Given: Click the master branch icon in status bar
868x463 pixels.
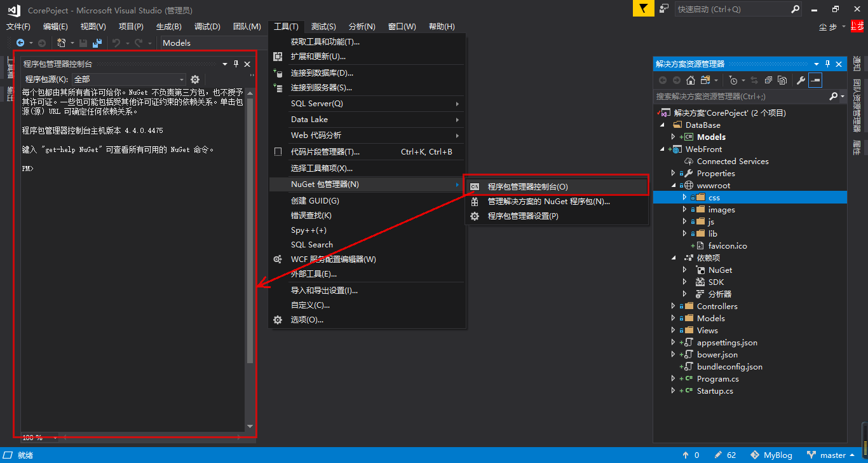Looking at the screenshot, I should [811, 455].
